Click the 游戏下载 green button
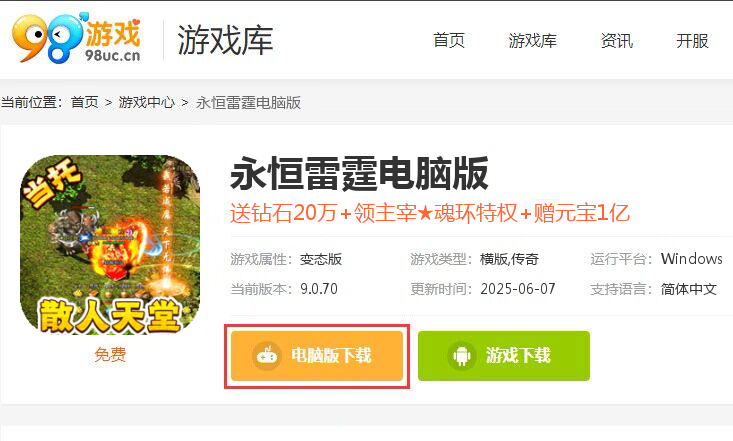733x441 pixels. click(x=504, y=356)
